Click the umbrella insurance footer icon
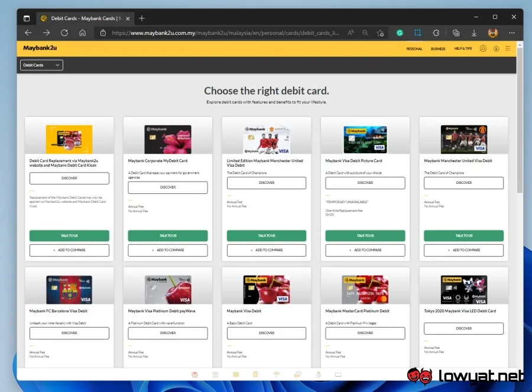This screenshot has width=532, height=392. pos(277,374)
